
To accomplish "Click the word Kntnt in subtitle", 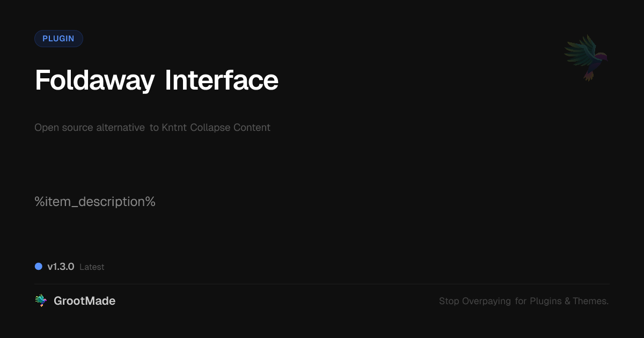I will [x=174, y=128].
